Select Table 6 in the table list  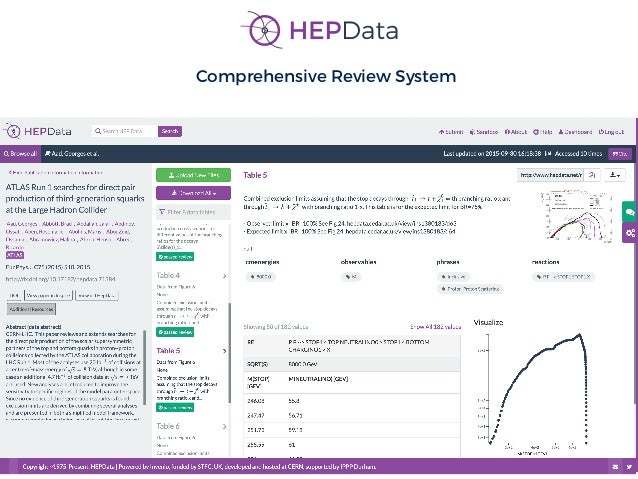coord(168,426)
